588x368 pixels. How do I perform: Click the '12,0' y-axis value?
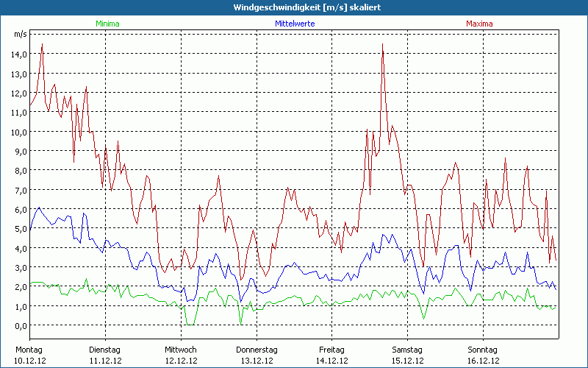(19, 93)
